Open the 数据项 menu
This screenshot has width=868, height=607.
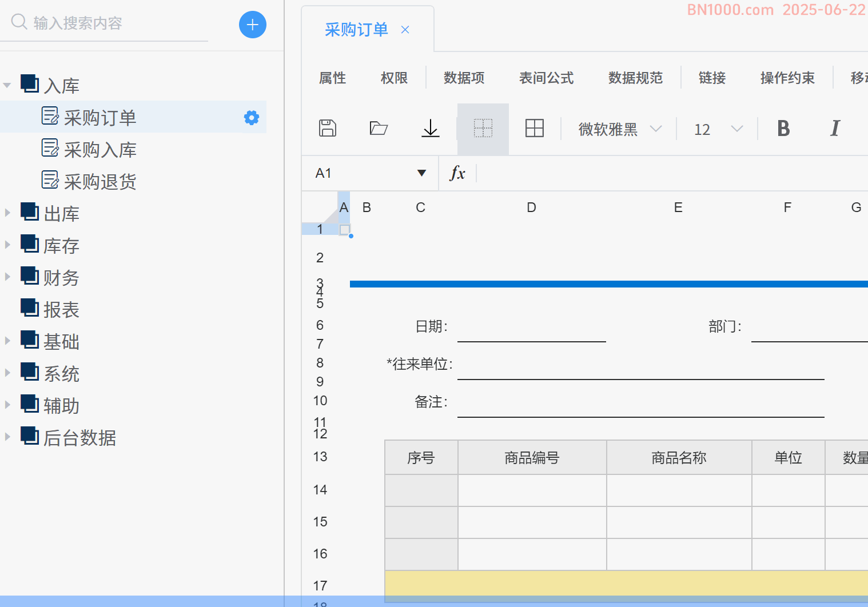pos(464,78)
